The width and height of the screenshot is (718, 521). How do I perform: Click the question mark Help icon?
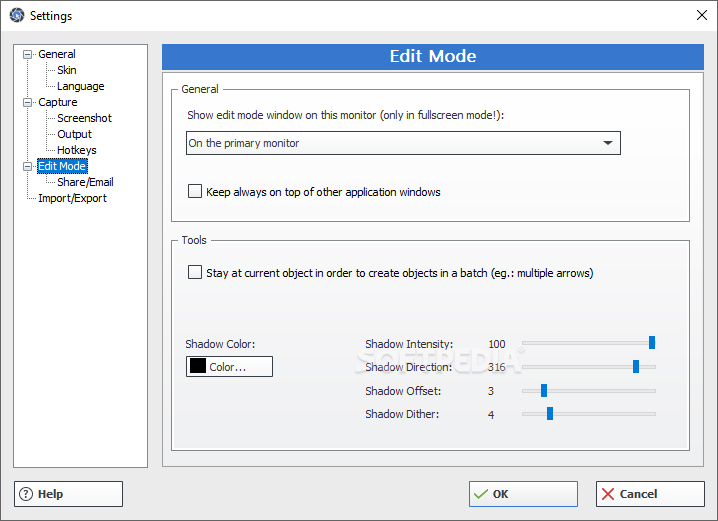[26, 494]
